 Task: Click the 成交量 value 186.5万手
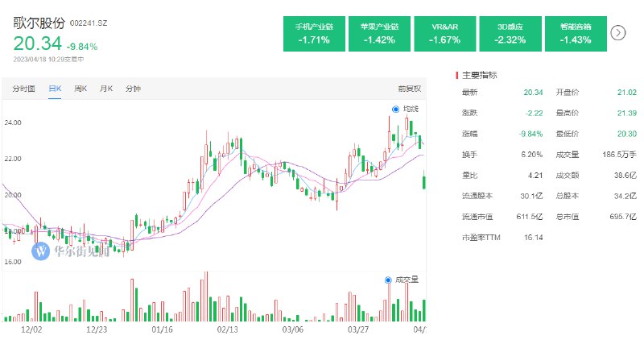[x=619, y=155]
